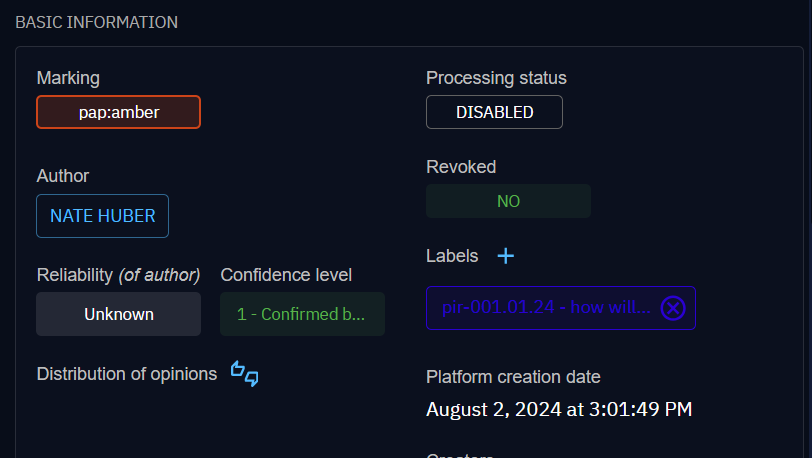Click the Marking field title
Image resolution: width=812 pixels, height=458 pixels.
click(x=68, y=78)
